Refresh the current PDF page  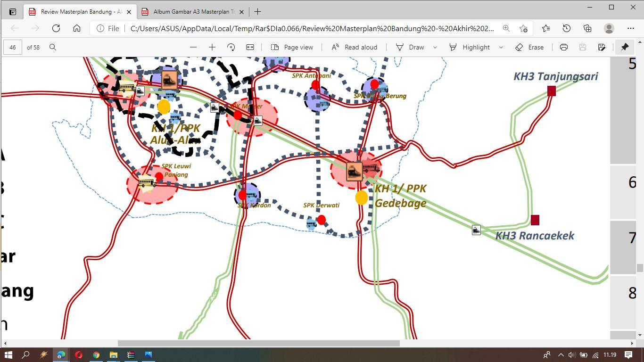click(x=56, y=28)
